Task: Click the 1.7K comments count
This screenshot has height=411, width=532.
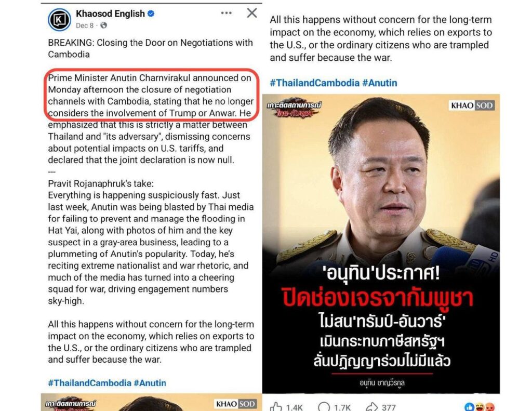Action: click(342, 407)
